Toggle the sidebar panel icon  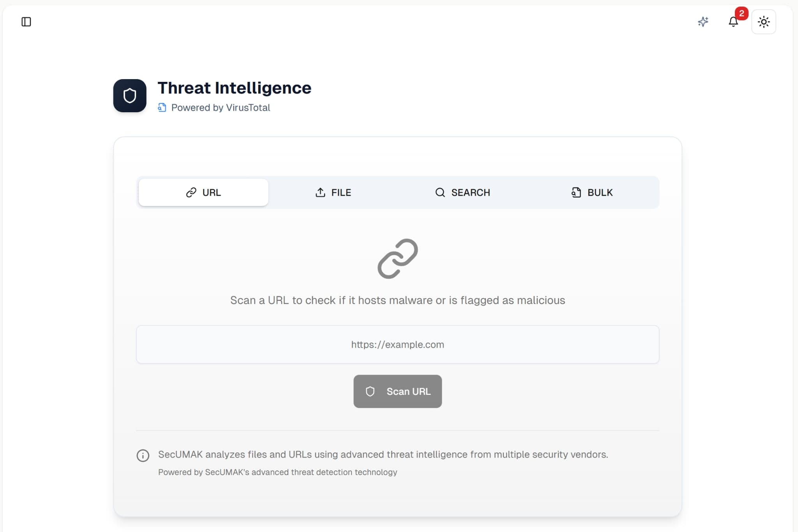[26, 22]
